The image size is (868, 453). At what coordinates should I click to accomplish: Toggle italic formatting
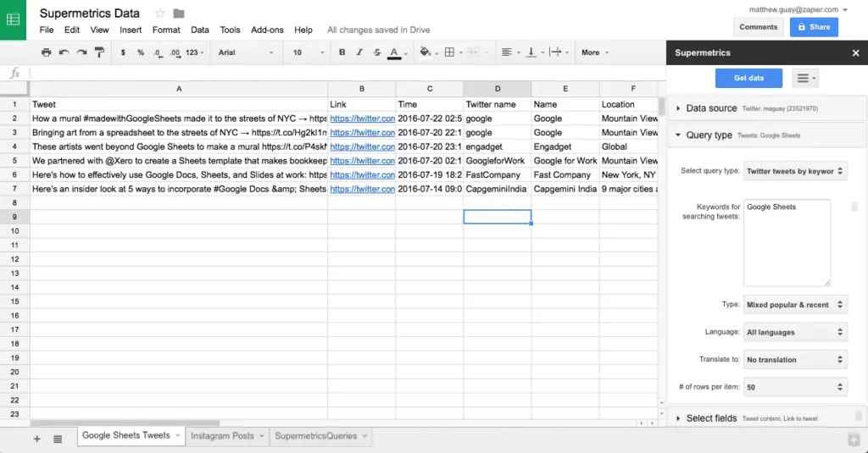coord(359,52)
